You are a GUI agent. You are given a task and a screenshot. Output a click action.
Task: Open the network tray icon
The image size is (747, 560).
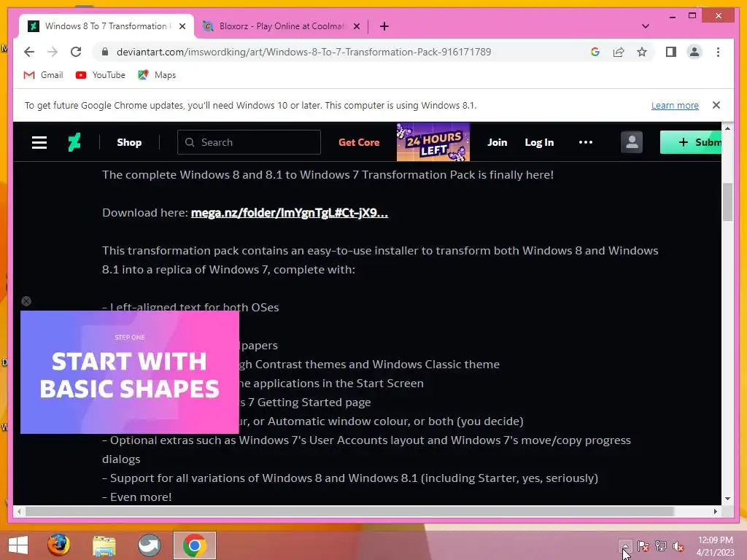tap(661, 546)
